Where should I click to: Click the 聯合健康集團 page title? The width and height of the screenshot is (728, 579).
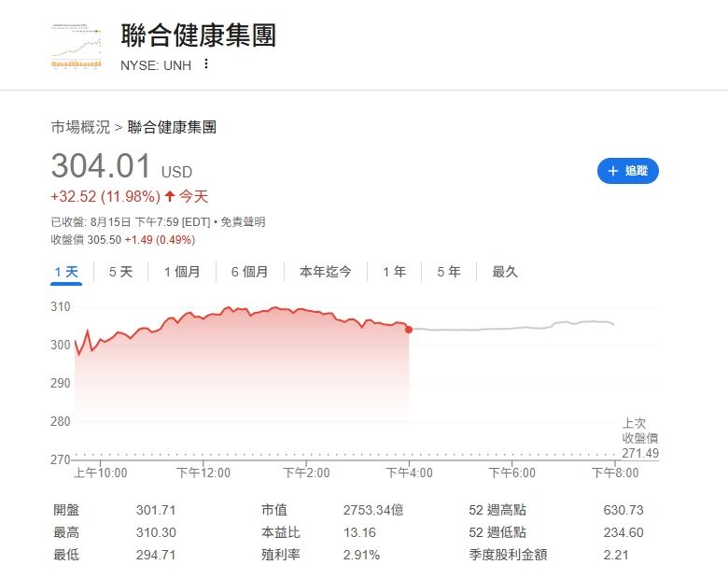198,35
